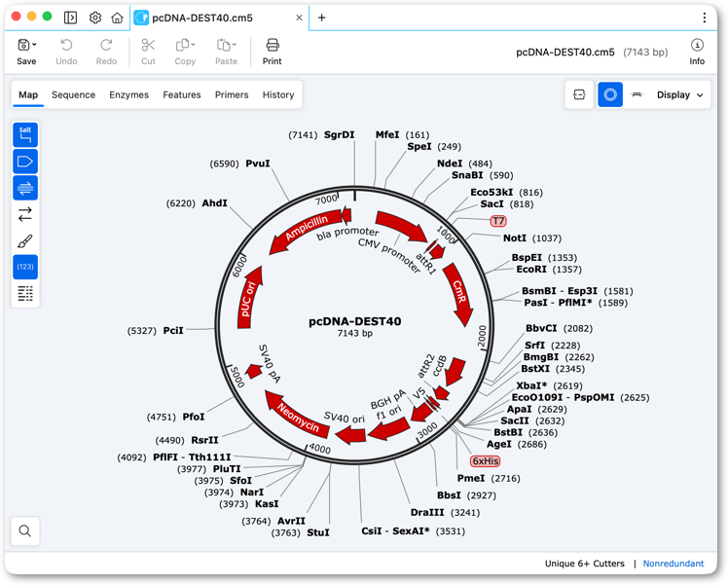Open the Paste dropdown arrow

(x=234, y=45)
